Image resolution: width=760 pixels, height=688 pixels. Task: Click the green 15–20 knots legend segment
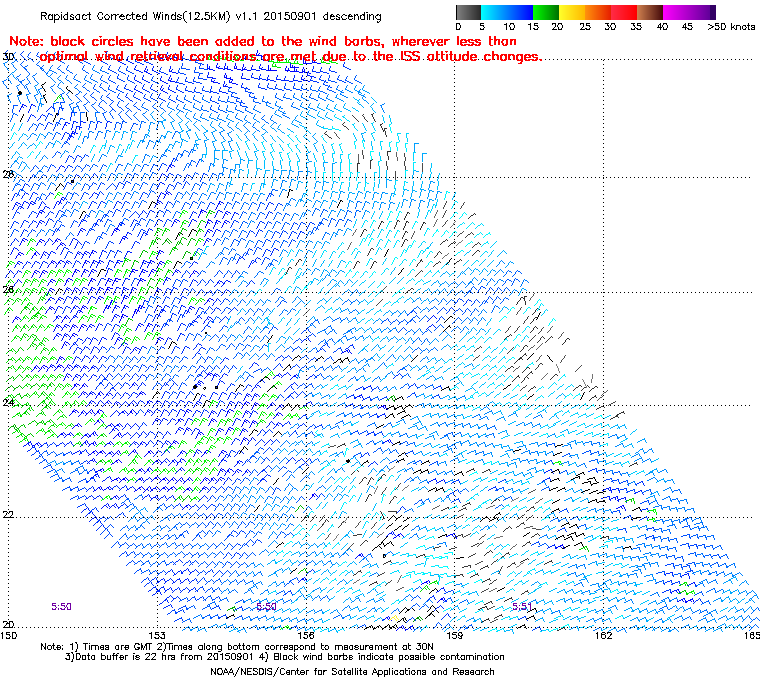click(x=546, y=12)
